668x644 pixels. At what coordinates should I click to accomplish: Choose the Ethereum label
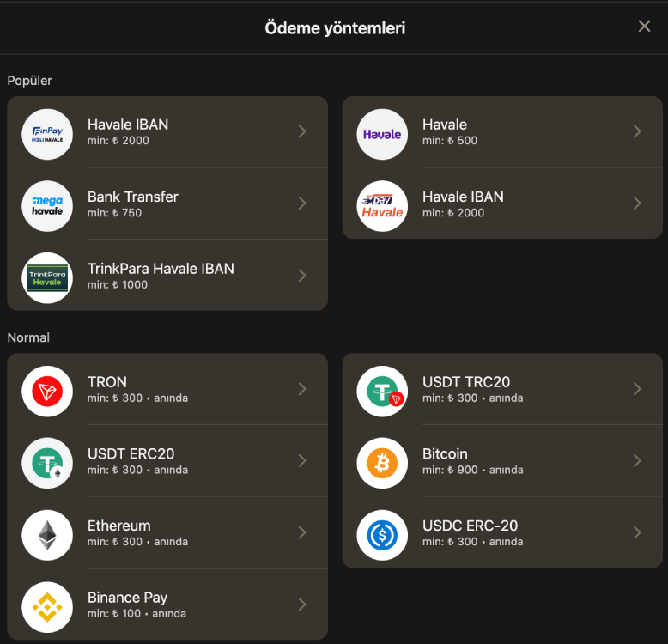[118, 526]
